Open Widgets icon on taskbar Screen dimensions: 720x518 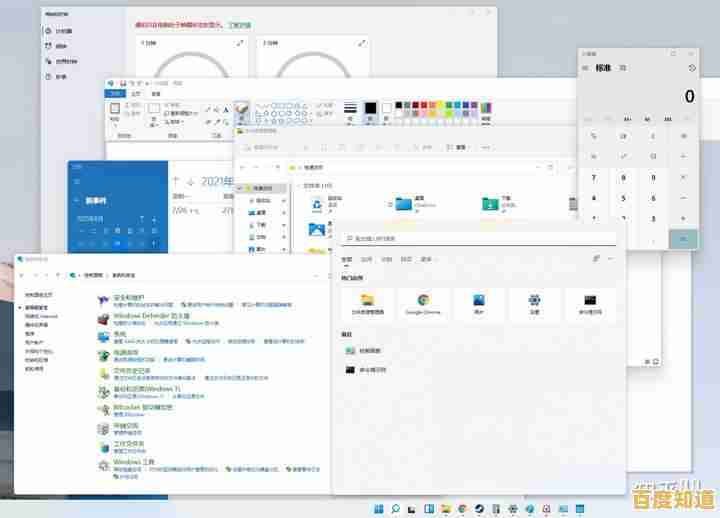429,508
